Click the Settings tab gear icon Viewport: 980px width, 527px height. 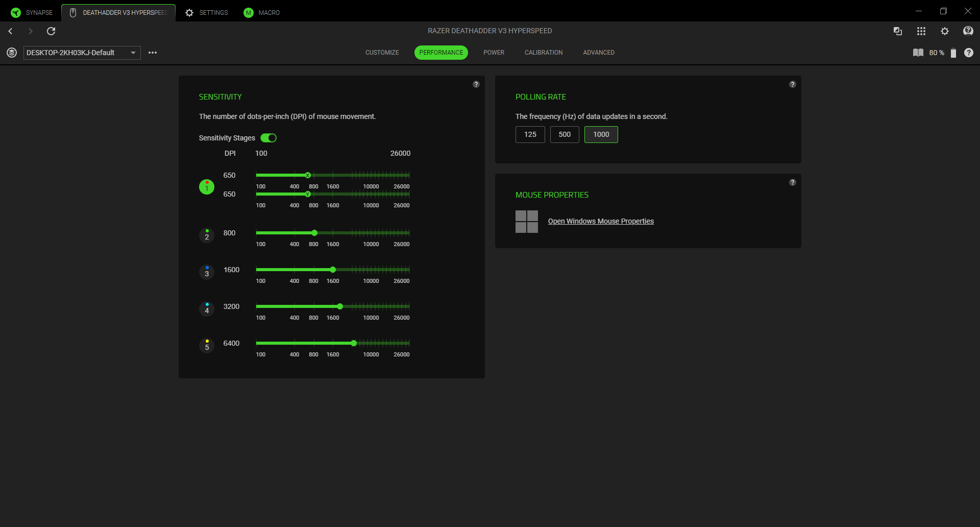pyautogui.click(x=189, y=13)
